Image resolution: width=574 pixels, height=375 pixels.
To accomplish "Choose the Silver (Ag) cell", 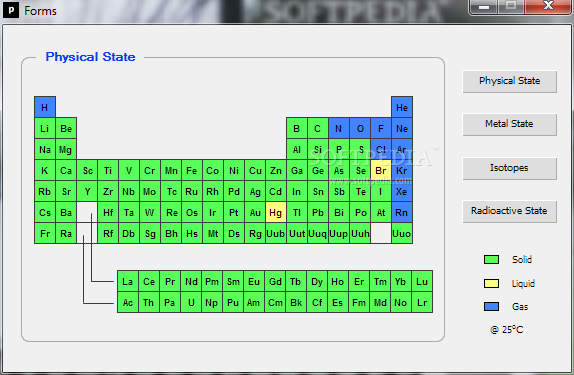I will tap(255, 192).
